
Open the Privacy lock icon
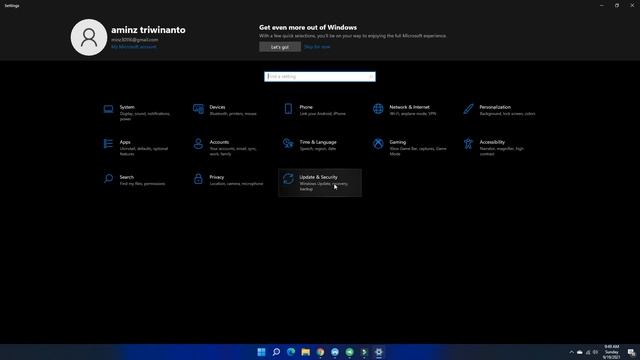pos(198,179)
